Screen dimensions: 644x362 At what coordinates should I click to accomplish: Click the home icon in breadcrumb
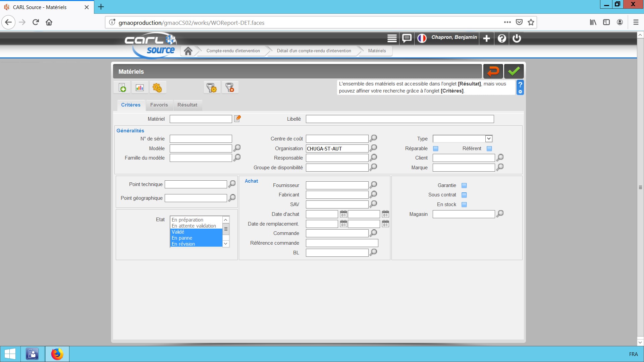tap(188, 51)
